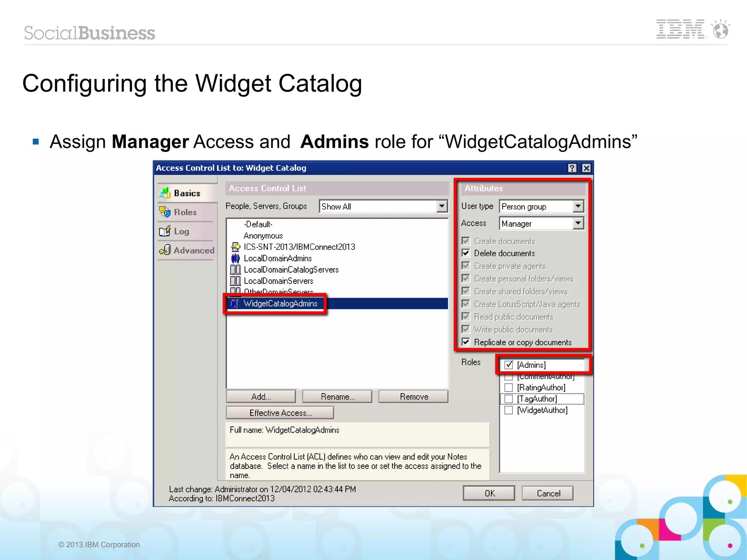This screenshot has width=747, height=560.
Task: Click the Advanced panel icon
Action: click(165, 250)
